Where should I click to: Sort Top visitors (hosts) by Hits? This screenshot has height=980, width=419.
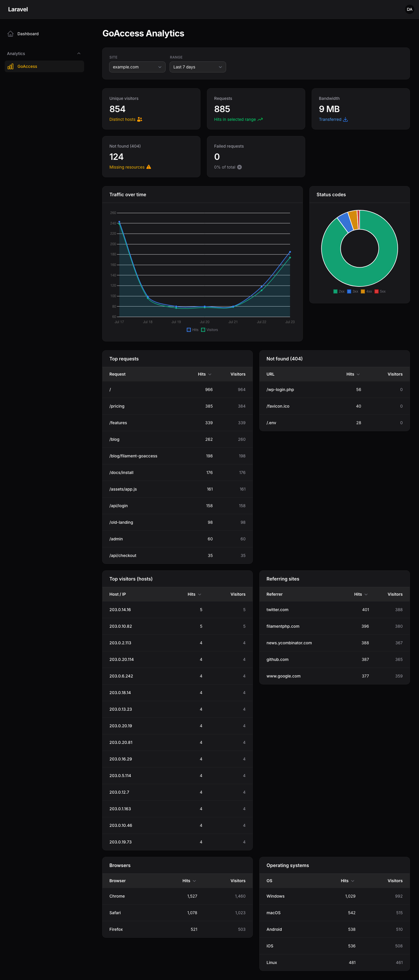point(194,594)
